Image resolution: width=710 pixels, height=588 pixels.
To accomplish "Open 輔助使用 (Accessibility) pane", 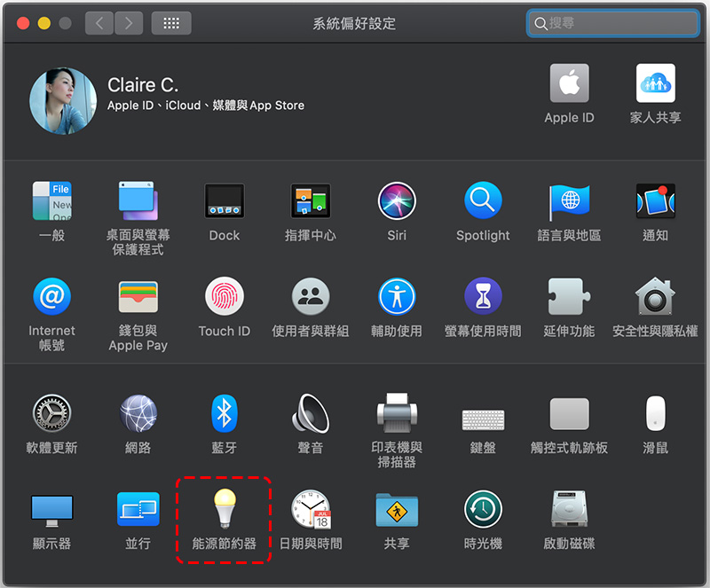I will [x=397, y=296].
